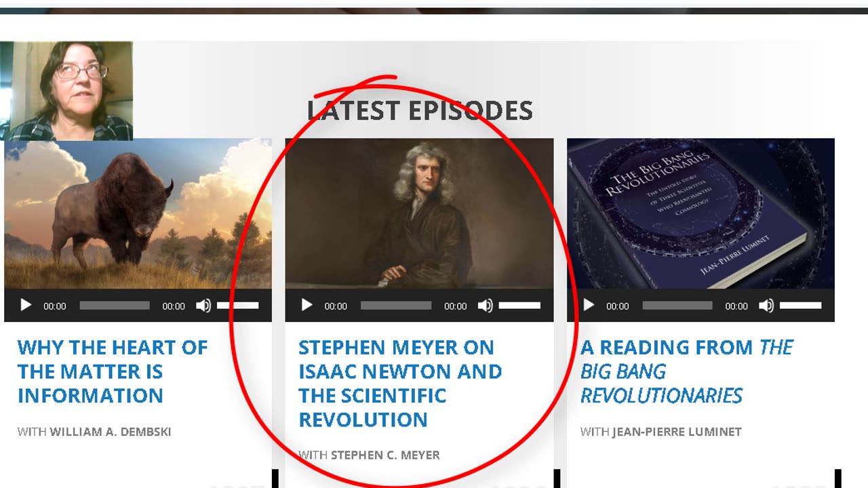This screenshot has height=488, width=868.
Task: Play the Big Bang Revolutionaries audio
Action: pos(589,306)
